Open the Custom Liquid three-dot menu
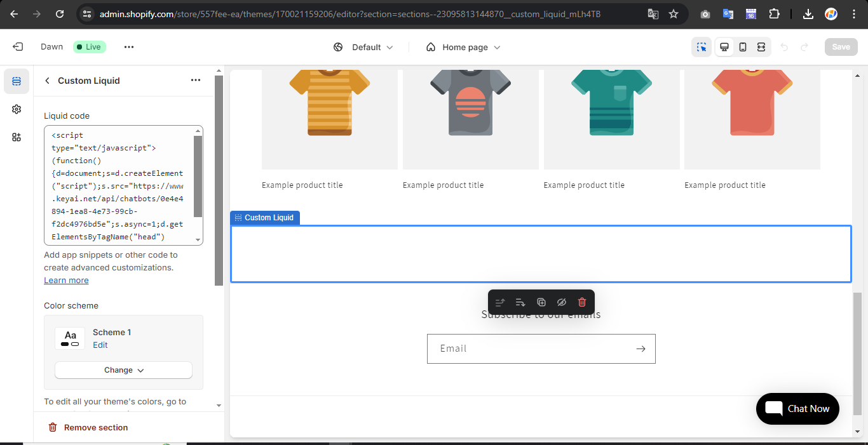Screen dimensions: 868x445 [196, 81]
